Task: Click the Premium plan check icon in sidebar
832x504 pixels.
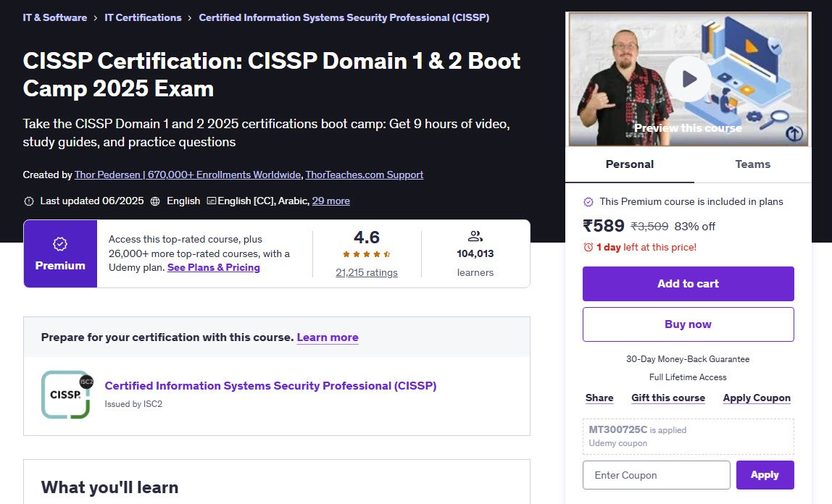Action: [588, 202]
